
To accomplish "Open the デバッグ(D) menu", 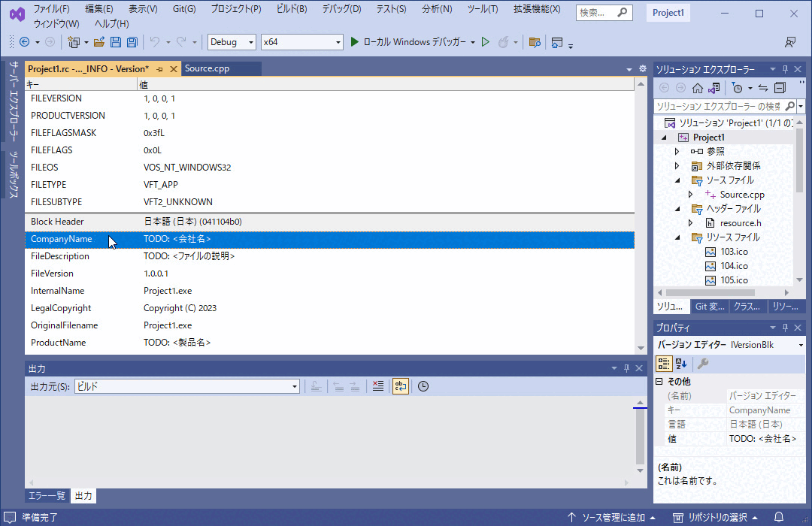I will point(341,9).
